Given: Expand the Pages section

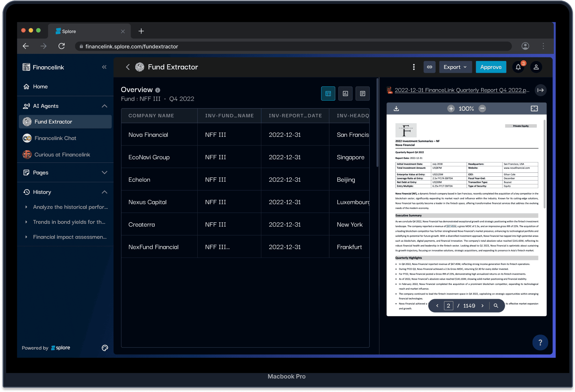Looking at the screenshot, I should point(104,172).
